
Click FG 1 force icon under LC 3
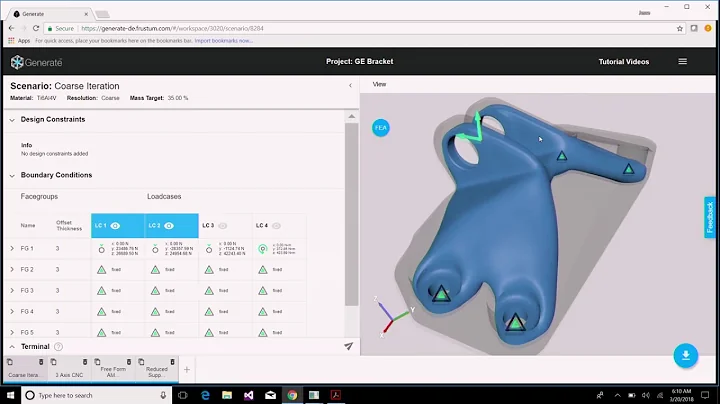click(x=209, y=249)
